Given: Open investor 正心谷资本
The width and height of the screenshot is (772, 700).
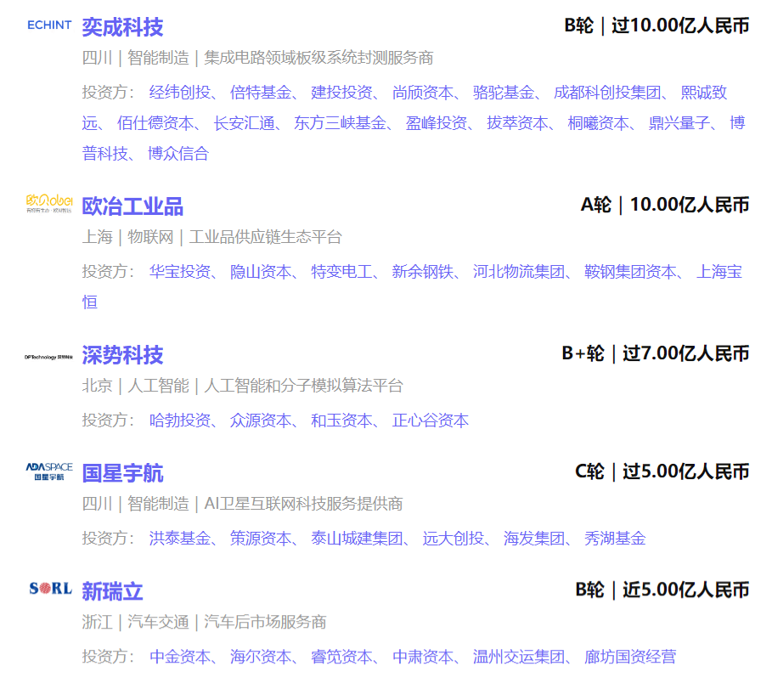Looking at the screenshot, I should [x=431, y=421].
